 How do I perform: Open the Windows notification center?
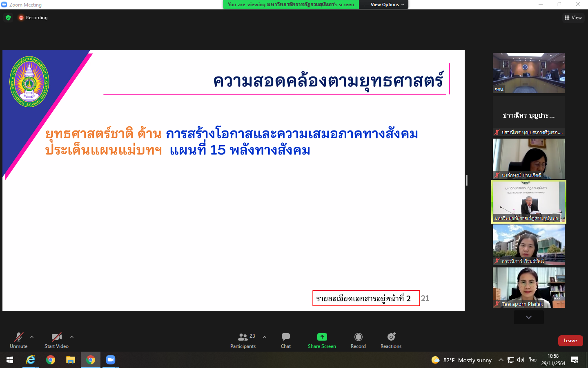pos(575,360)
